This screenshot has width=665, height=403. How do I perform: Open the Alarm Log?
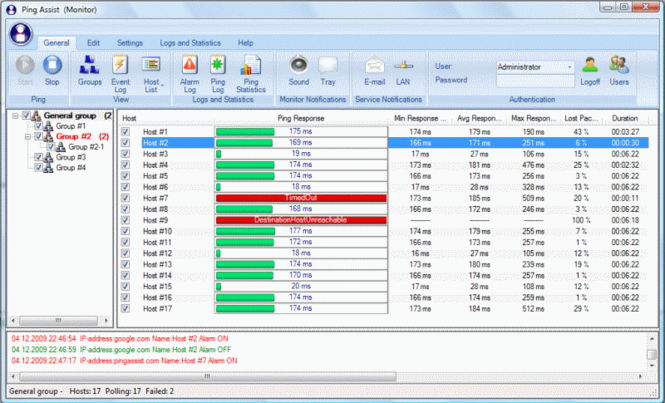point(190,65)
